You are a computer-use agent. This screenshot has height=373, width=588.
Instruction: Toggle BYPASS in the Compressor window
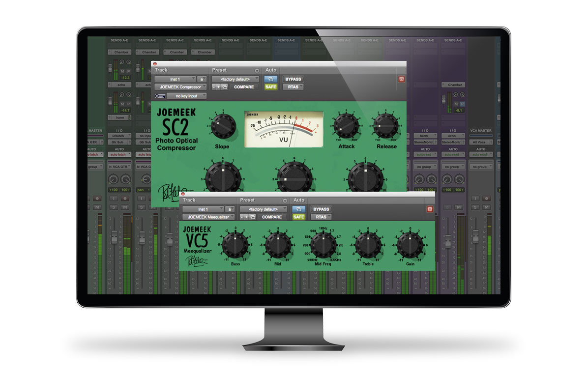tap(293, 79)
